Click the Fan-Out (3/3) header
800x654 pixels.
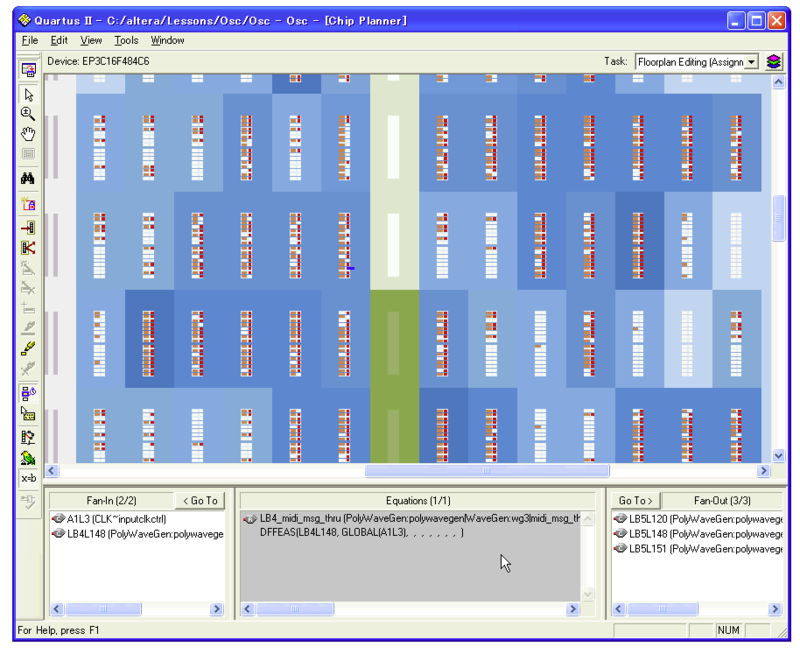(722, 500)
